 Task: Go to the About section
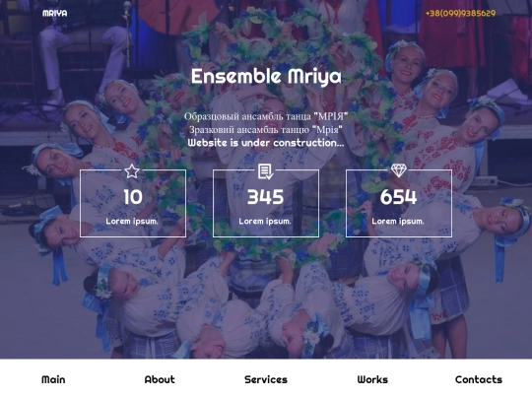coord(160,379)
